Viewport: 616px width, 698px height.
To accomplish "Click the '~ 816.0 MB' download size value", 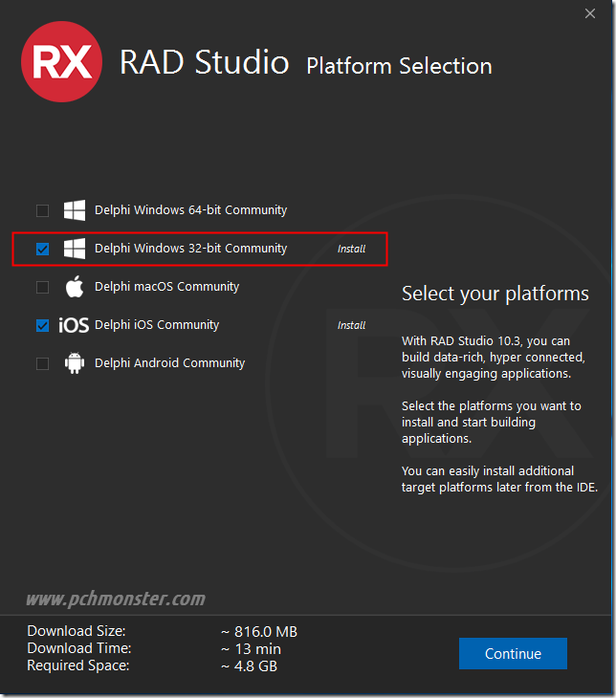I will [259, 632].
